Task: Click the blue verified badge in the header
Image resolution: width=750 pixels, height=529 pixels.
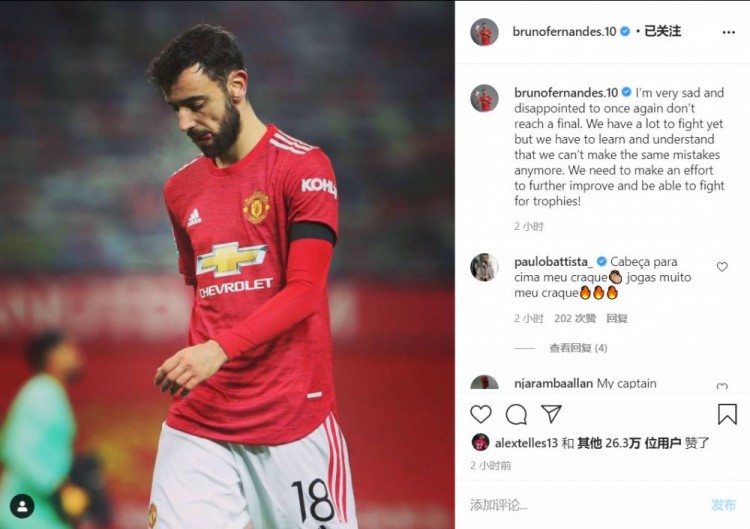Action: click(x=625, y=32)
